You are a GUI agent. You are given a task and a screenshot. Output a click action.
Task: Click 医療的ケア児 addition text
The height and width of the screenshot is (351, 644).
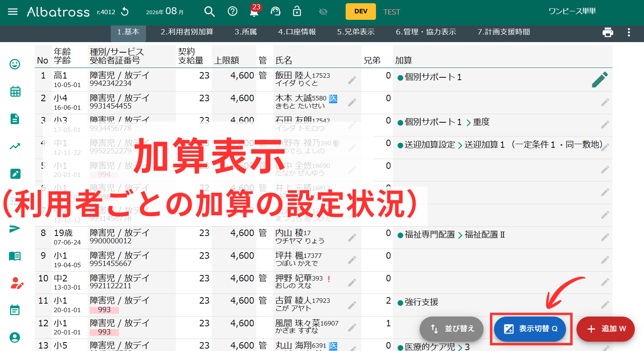pyautogui.click(x=430, y=347)
